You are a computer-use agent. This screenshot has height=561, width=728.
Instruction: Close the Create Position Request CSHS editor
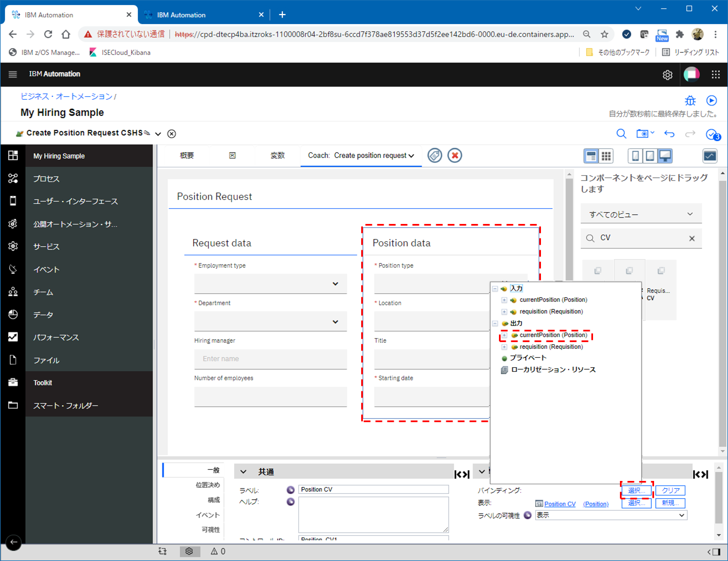coord(172,134)
